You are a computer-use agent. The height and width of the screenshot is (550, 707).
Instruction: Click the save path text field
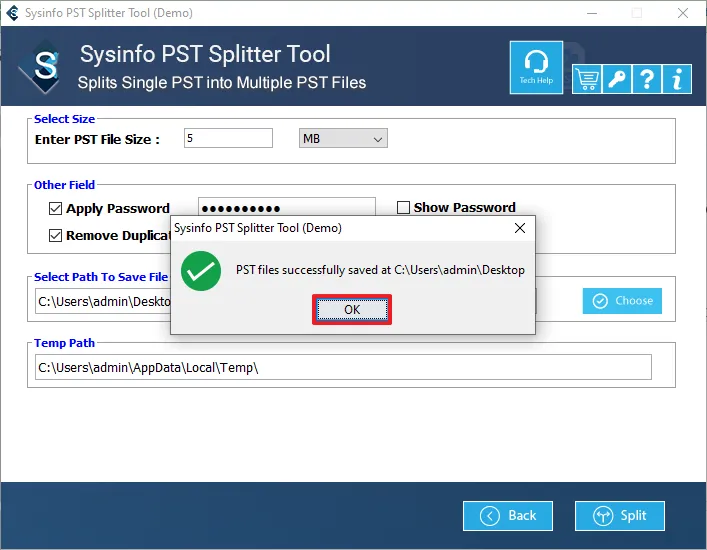point(103,301)
